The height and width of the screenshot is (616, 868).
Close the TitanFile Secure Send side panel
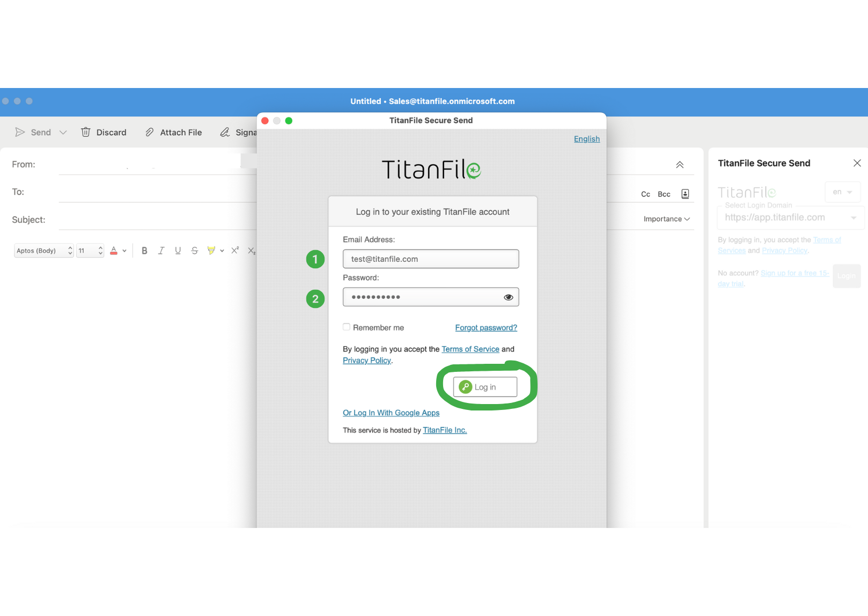tap(857, 163)
